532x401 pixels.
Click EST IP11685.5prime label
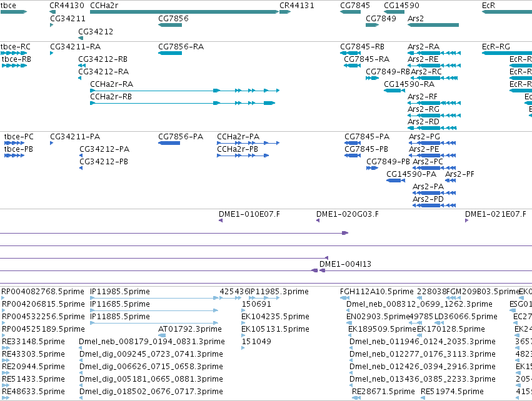coord(120,304)
